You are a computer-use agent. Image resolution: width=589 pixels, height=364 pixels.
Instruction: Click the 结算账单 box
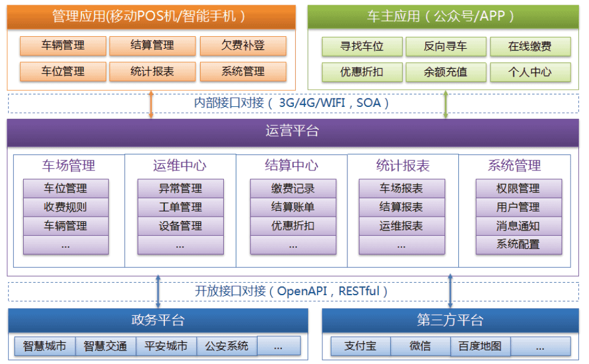tap(293, 207)
